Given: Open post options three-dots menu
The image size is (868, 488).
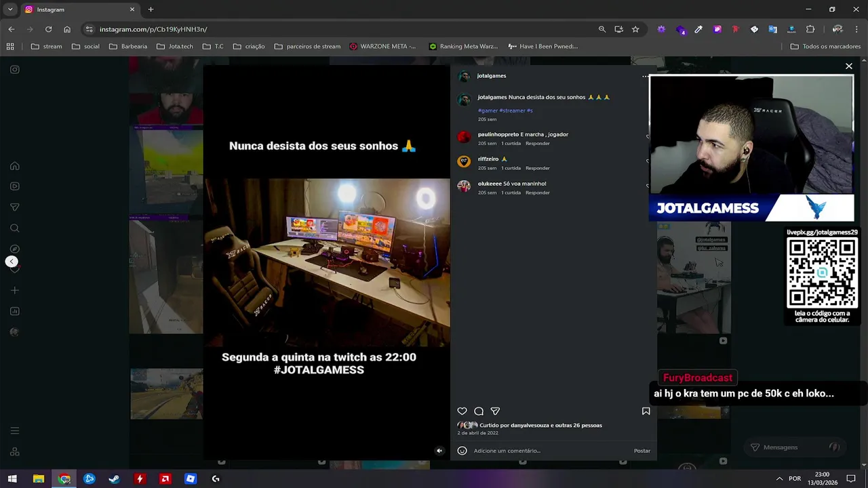Looking at the screenshot, I should coord(645,77).
